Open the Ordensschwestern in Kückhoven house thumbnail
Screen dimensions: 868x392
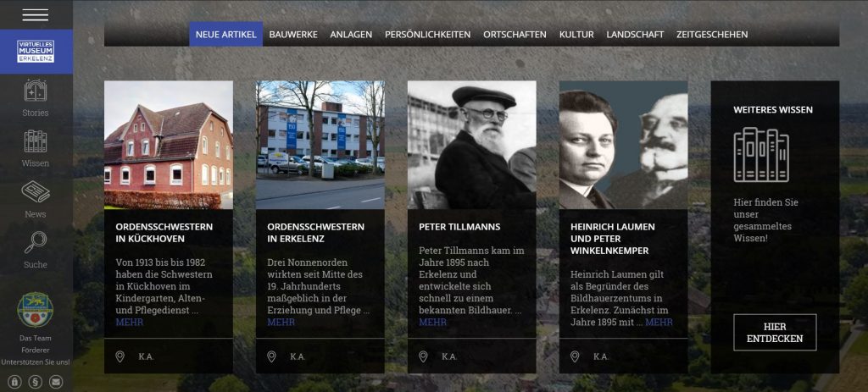tap(169, 145)
